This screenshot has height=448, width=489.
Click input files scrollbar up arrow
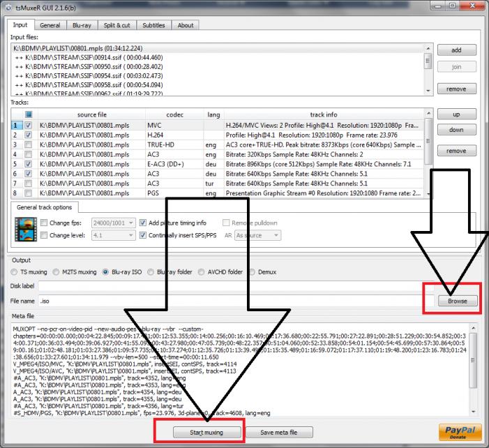pyautogui.click(x=428, y=48)
